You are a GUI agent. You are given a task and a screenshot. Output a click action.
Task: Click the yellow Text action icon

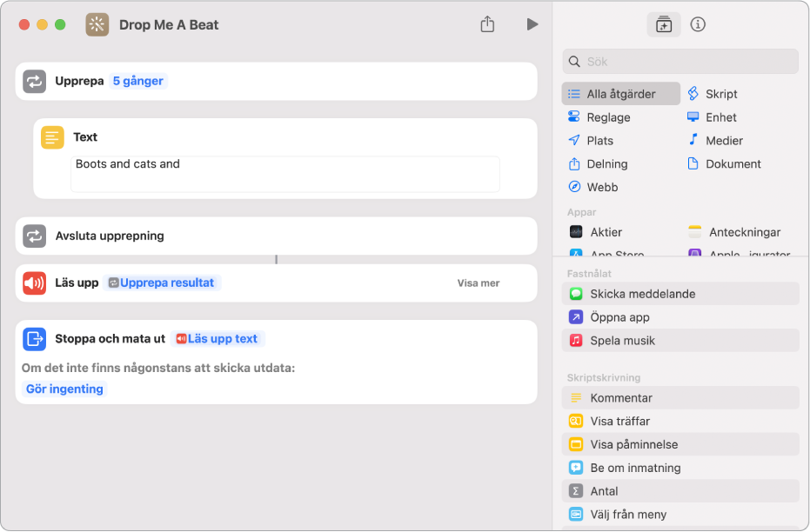coord(52,137)
